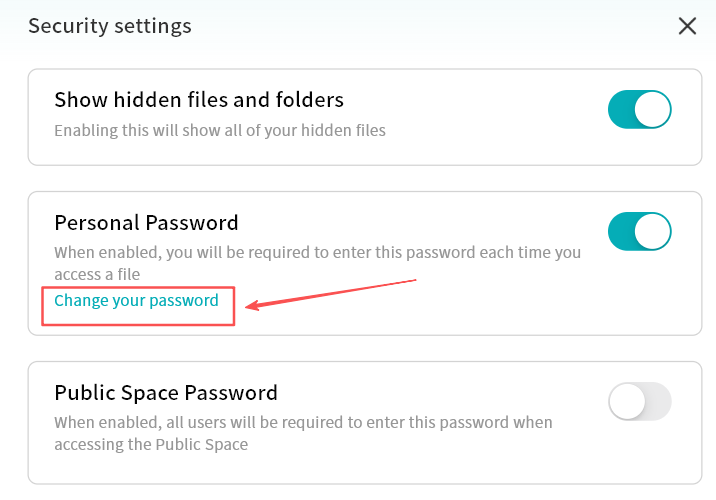Close the Security settings dialog
The image size is (716, 500).
coord(687,26)
